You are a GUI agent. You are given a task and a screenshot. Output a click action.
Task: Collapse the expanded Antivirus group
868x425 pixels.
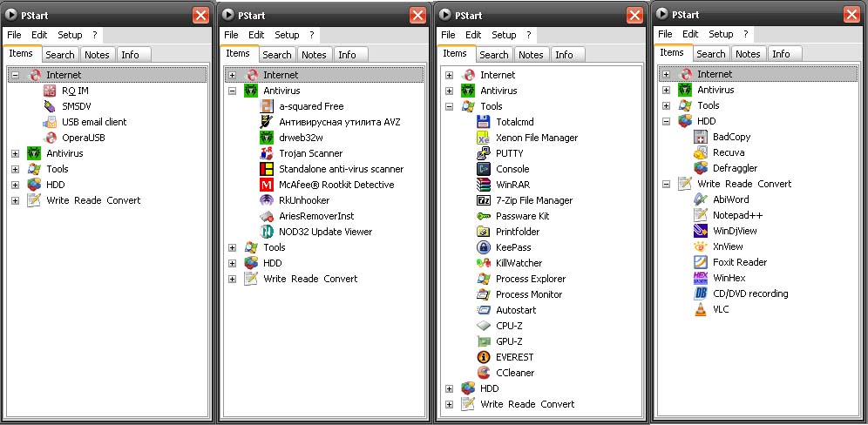tap(233, 91)
